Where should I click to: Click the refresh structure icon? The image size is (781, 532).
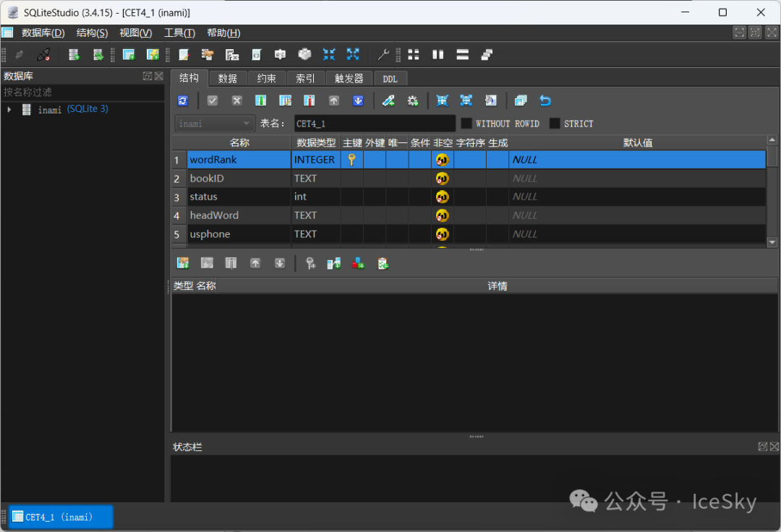[183, 100]
